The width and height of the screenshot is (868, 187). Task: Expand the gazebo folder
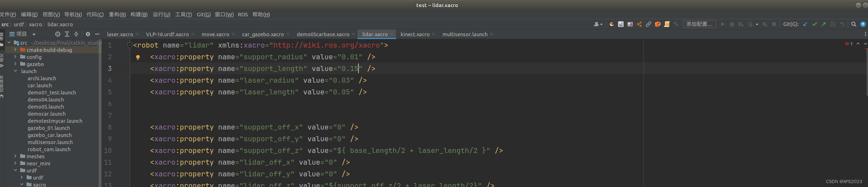coord(15,64)
